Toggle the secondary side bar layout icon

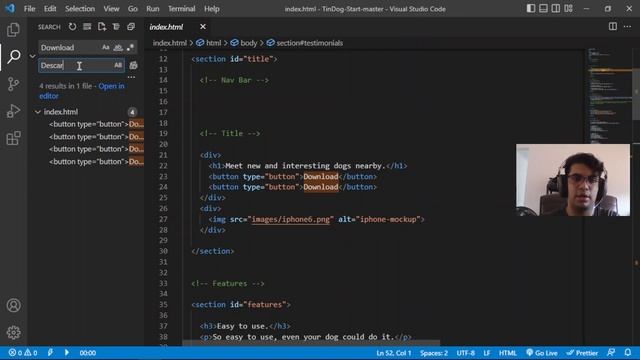pyautogui.click(x=556, y=9)
